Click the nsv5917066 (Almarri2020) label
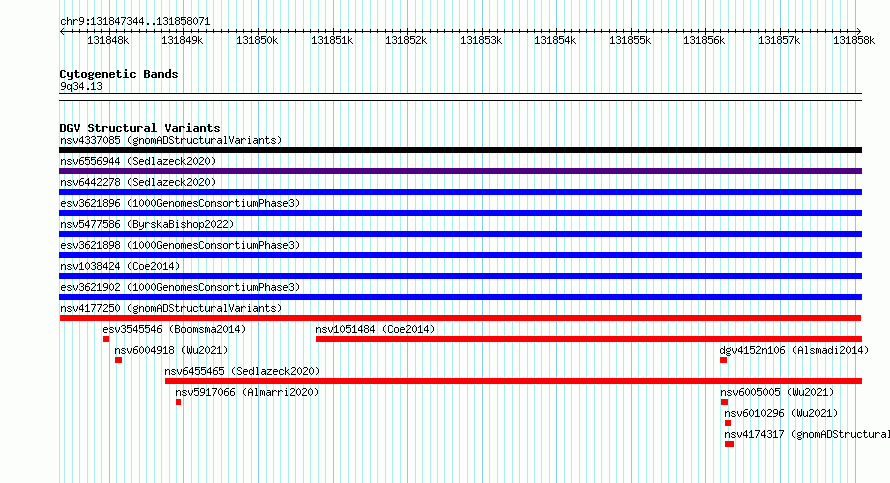Screen dimensions: 890x483 pyautogui.click(x=247, y=392)
